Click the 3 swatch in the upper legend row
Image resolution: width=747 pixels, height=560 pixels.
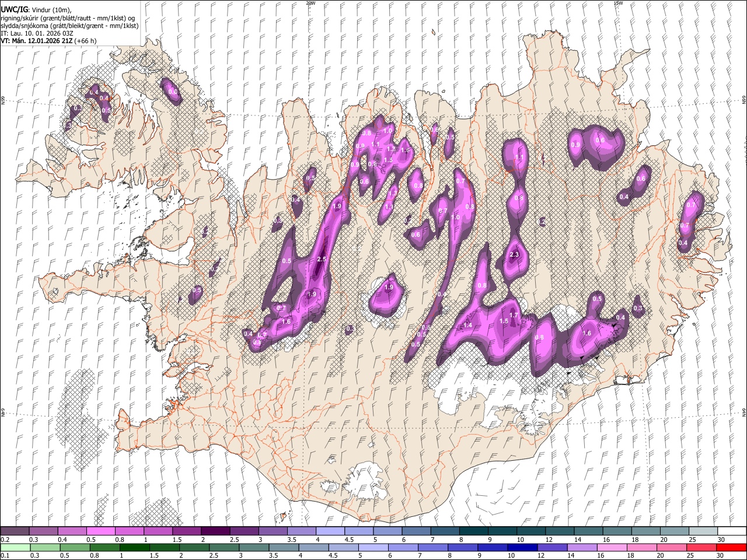click(273, 531)
